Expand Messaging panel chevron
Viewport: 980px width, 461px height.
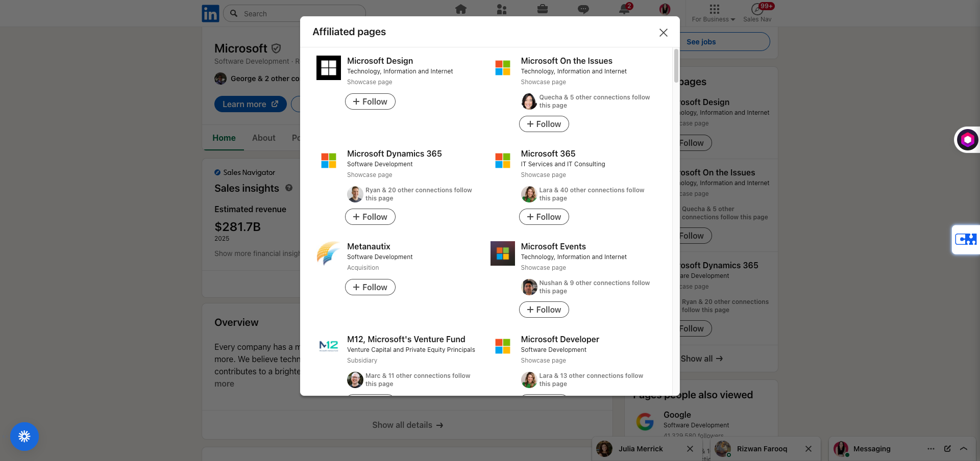coord(964,449)
